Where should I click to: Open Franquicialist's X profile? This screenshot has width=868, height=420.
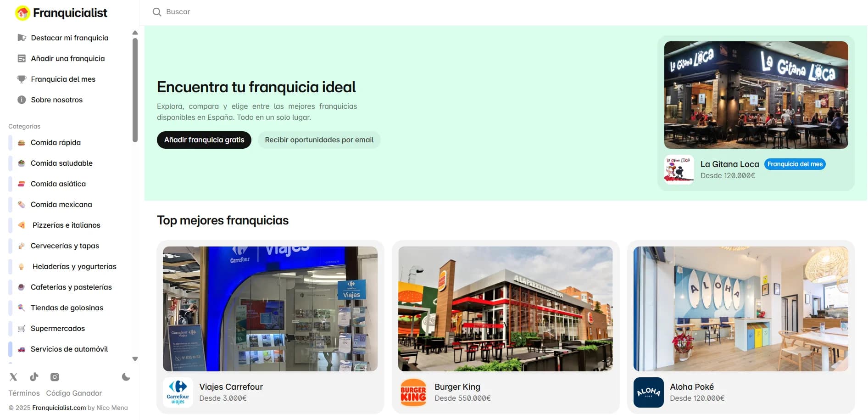coord(13,376)
